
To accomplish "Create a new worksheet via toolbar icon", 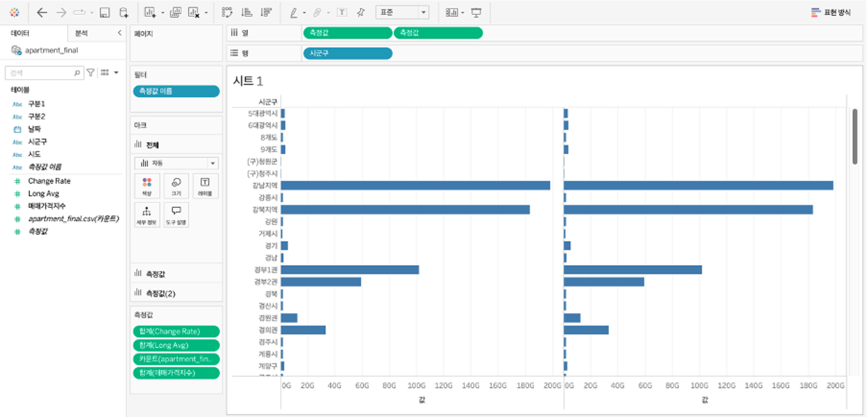I will tap(150, 12).
